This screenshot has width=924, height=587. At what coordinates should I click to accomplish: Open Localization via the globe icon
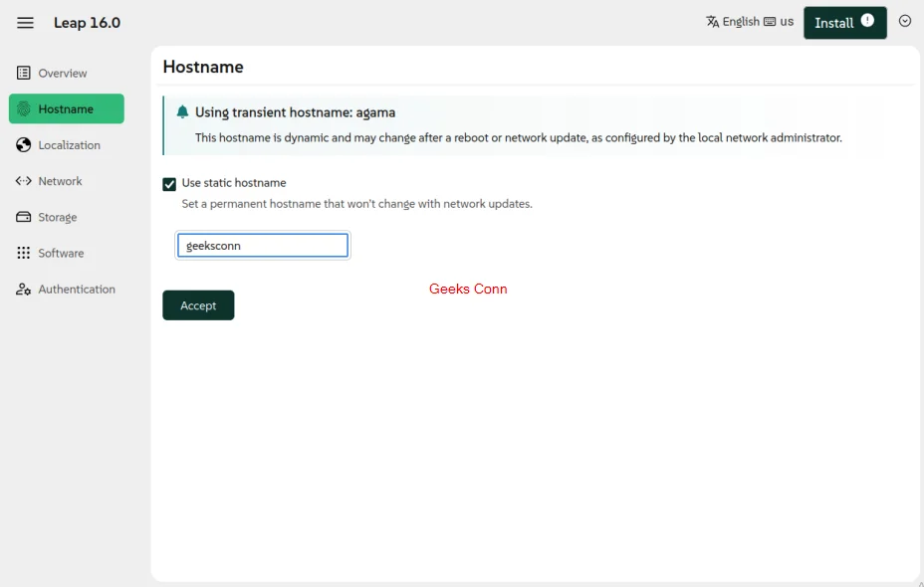coord(22,144)
